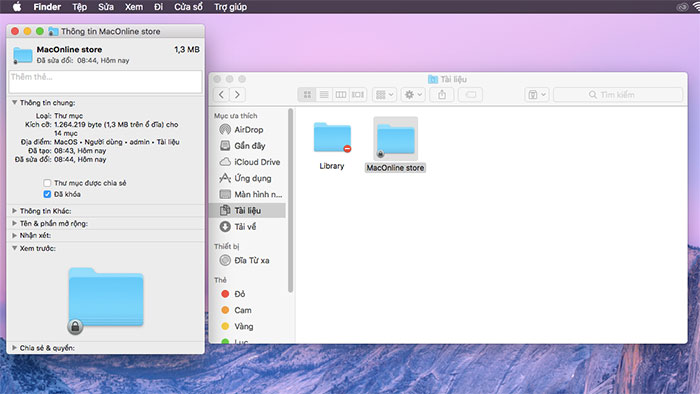This screenshot has height=394, width=700.
Task: Click the Tìm kiếm search field
Action: 618,95
